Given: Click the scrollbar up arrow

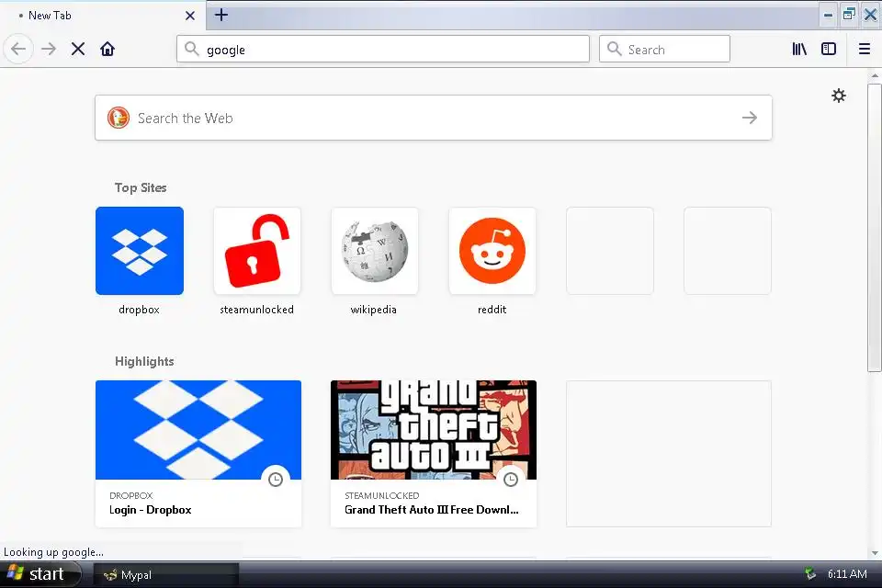Looking at the screenshot, I should pyautogui.click(x=875, y=75).
